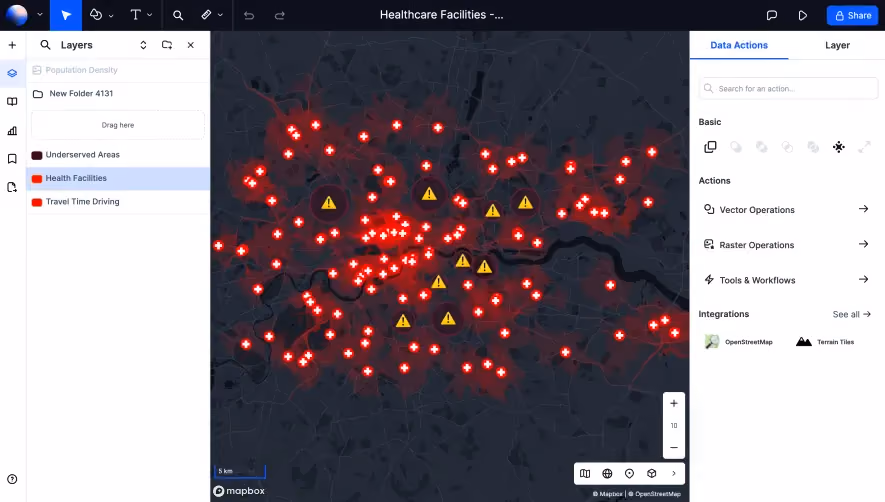Open the map search magnifier in top toolbar
The height and width of the screenshot is (502, 885).
178,15
